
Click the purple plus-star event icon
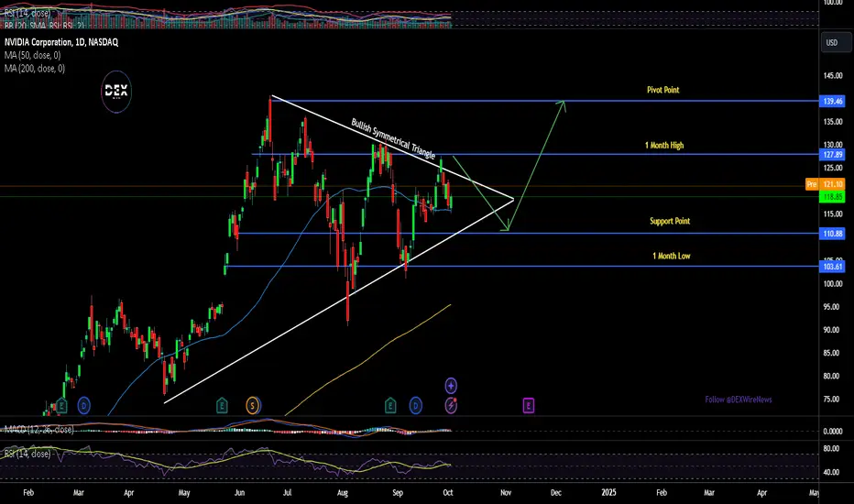[x=451, y=386]
